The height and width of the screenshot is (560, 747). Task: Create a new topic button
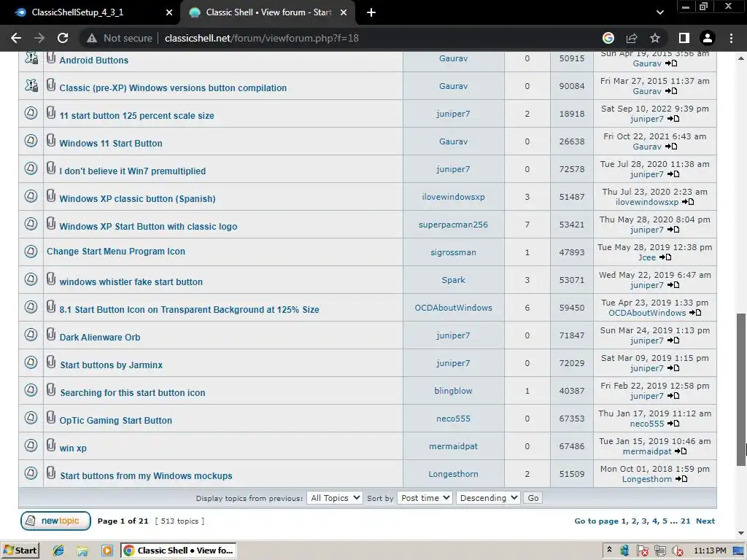[x=55, y=521]
